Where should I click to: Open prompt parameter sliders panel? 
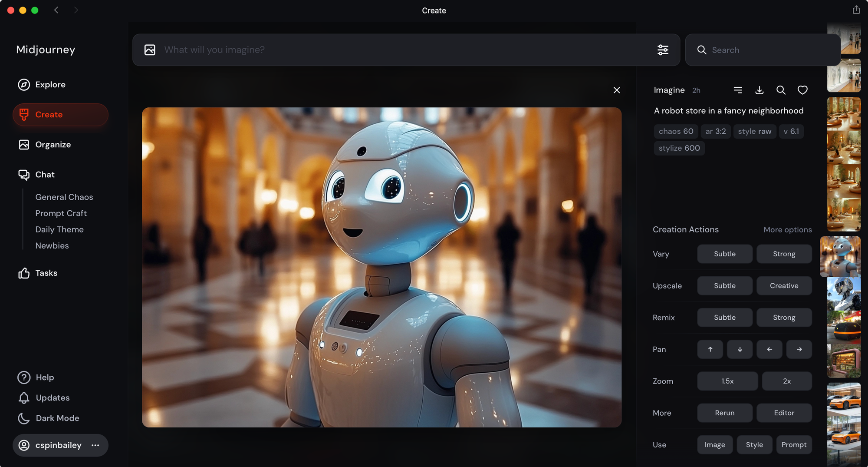click(663, 50)
